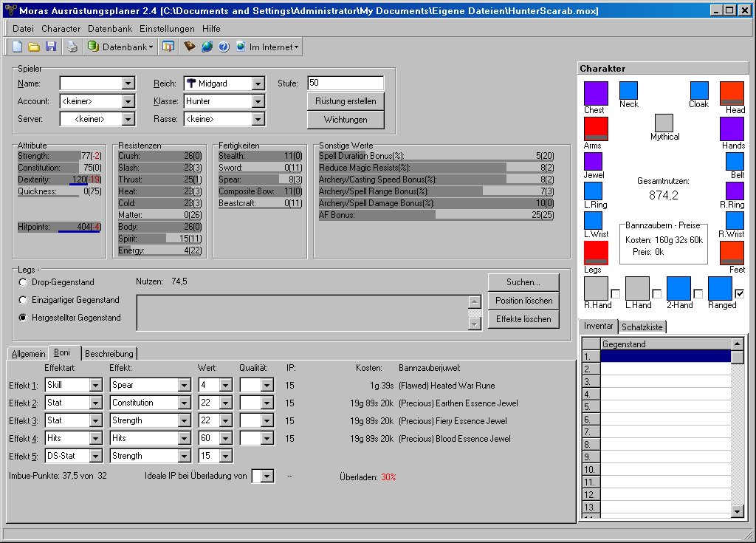Viewport: 756px width, 543px height.
Task: Select the Chest equipment slot
Action: coord(595,93)
